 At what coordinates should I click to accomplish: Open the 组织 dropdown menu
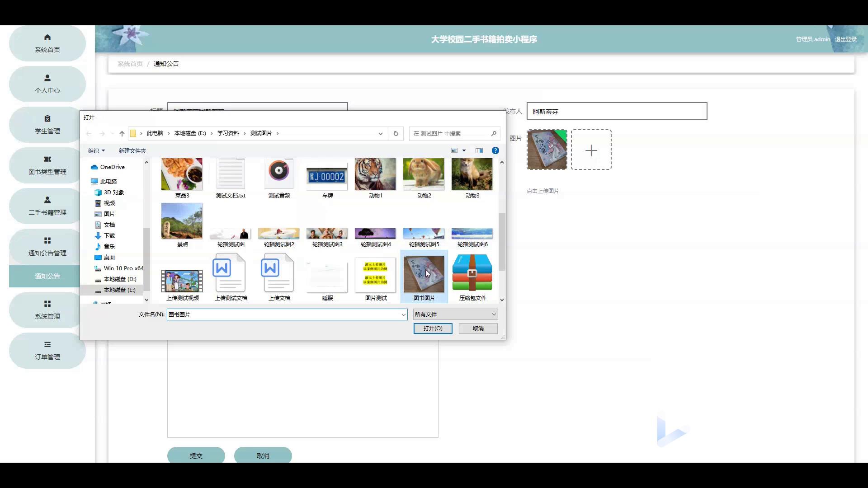coord(96,150)
